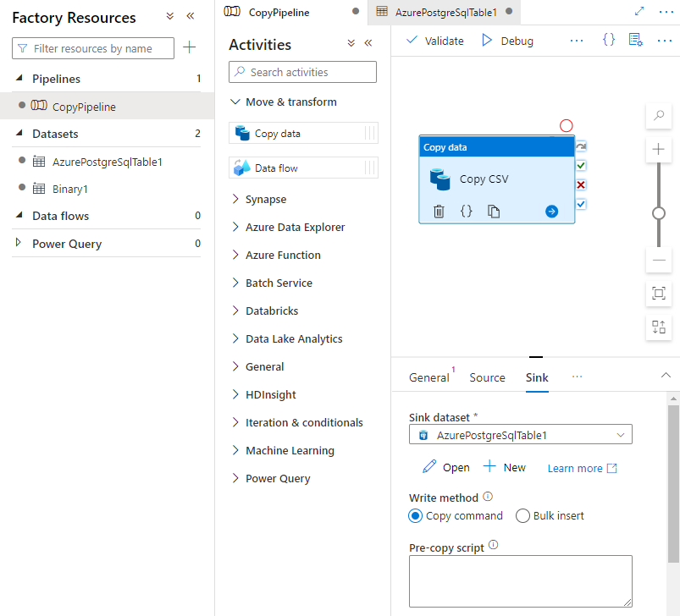Select the Copy command radio button
This screenshot has height=616, width=680.
coord(415,516)
